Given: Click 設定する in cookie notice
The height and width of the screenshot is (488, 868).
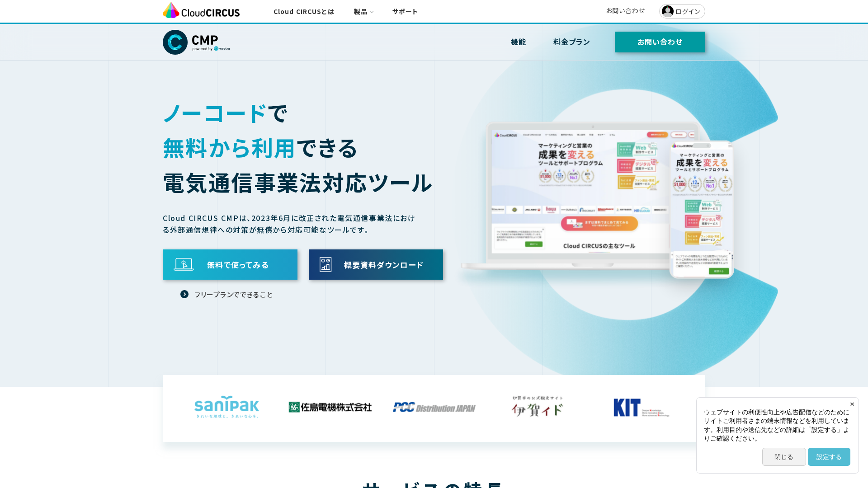Looking at the screenshot, I should [x=829, y=457].
